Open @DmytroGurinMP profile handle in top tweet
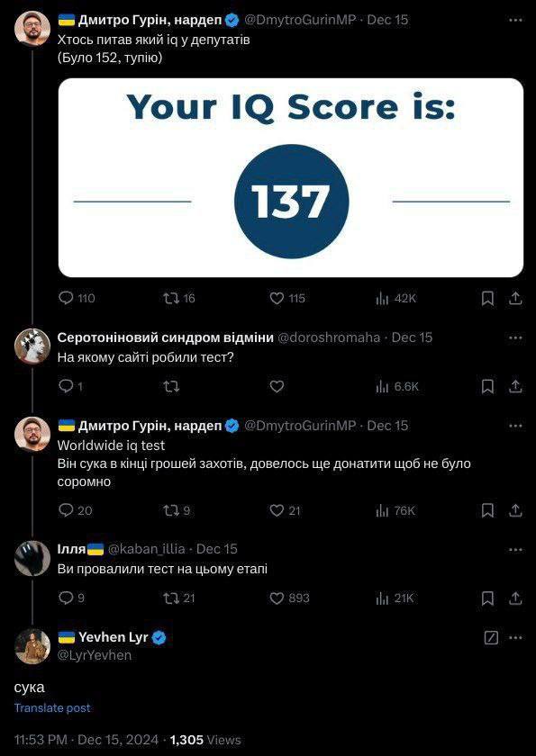536x756 pixels. [x=300, y=20]
